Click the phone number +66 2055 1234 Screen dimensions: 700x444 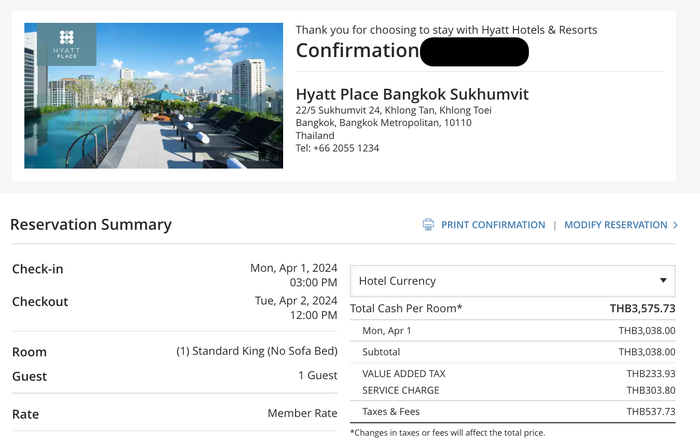tap(346, 148)
